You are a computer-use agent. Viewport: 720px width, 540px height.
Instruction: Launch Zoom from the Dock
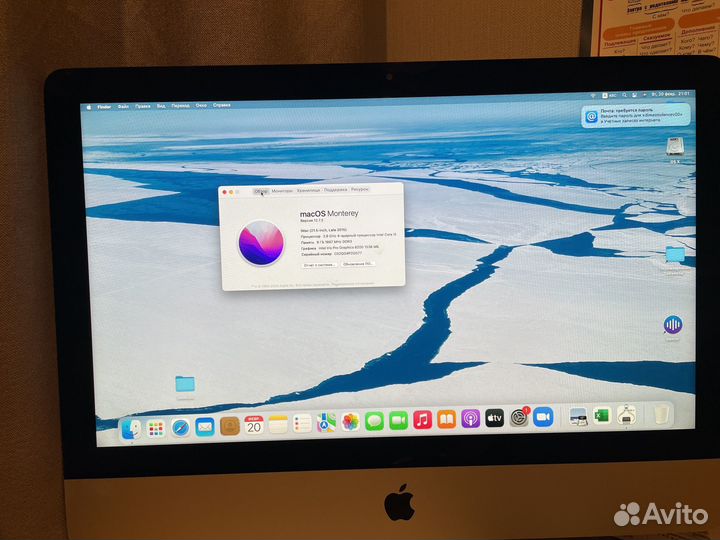tap(543, 417)
